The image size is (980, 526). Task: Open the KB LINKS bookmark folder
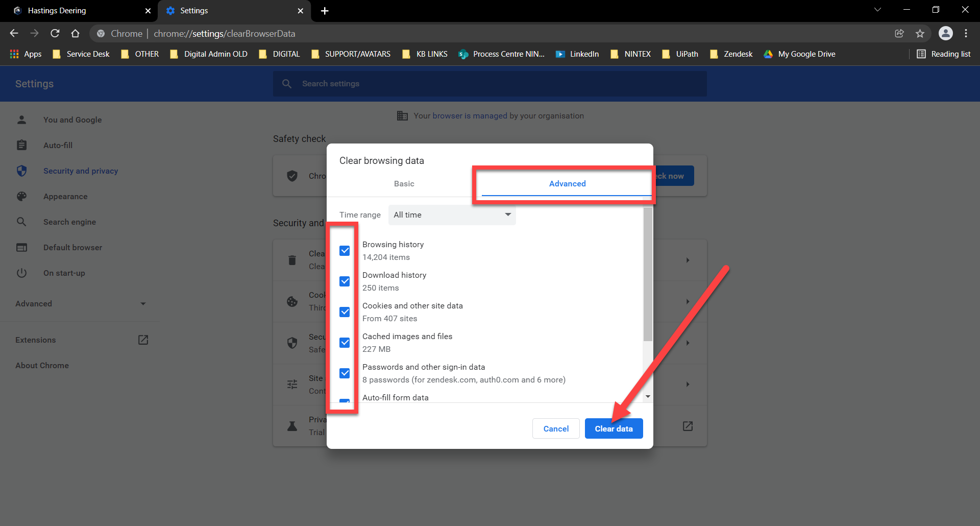[425, 54]
